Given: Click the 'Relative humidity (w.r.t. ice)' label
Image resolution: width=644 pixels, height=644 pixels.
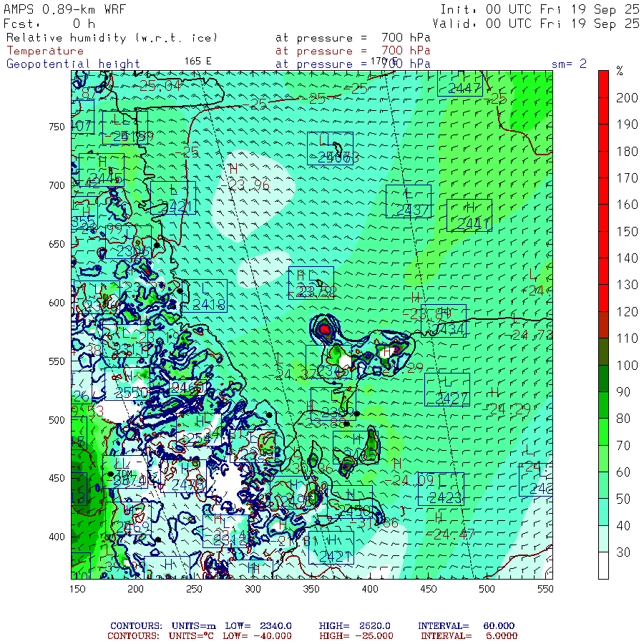Looking at the screenshot, I should tap(112, 37).
